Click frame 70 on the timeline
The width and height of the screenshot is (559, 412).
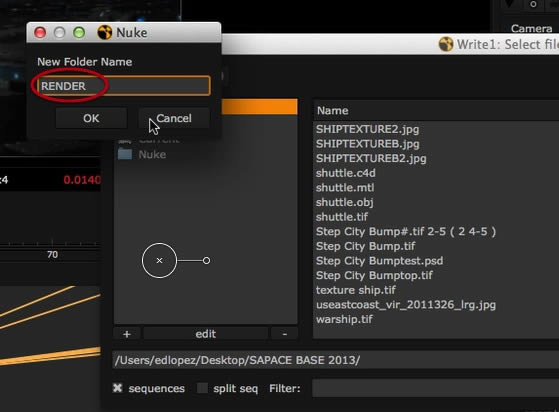52,254
